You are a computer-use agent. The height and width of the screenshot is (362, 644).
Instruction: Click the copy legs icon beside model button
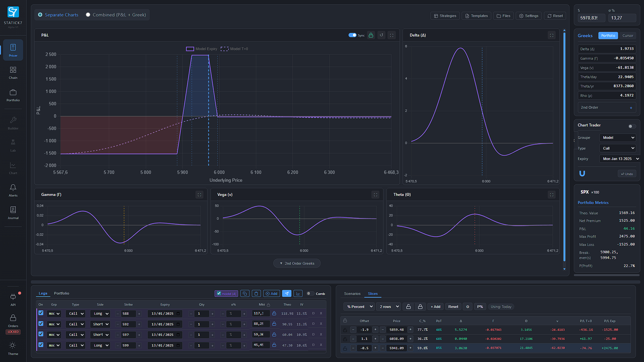tap(245, 294)
